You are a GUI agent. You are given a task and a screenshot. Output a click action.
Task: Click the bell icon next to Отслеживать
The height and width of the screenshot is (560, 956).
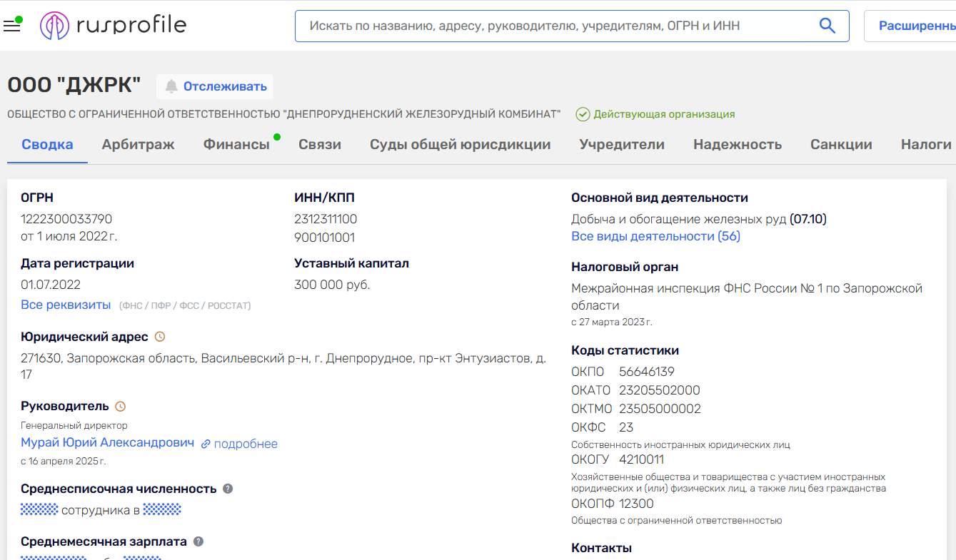point(171,86)
